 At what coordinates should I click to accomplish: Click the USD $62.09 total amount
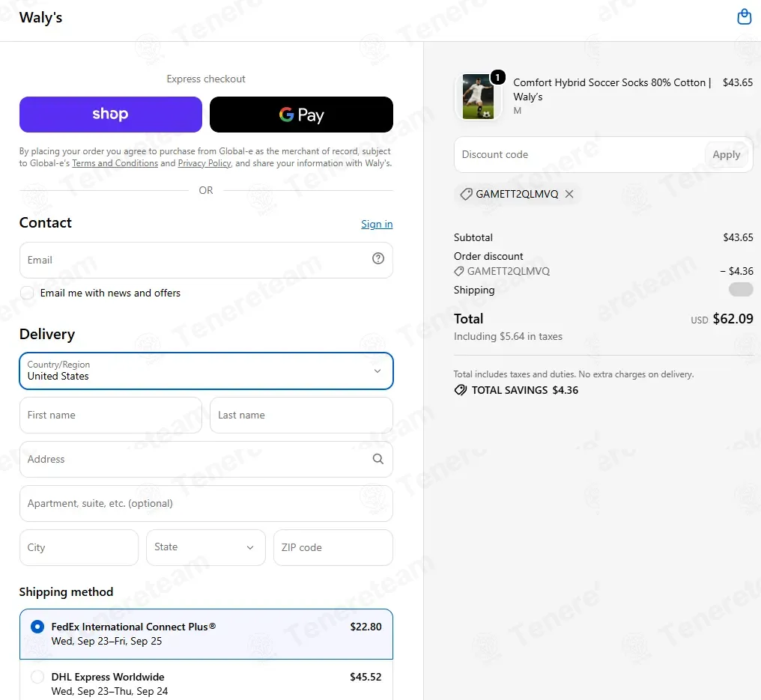pyautogui.click(x=722, y=319)
